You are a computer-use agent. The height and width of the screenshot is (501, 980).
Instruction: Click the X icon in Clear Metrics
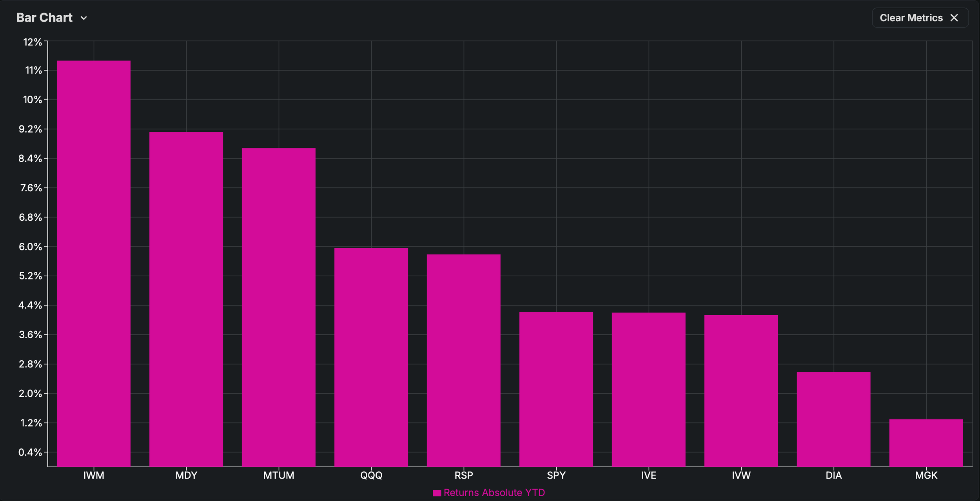pyautogui.click(x=954, y=18)
